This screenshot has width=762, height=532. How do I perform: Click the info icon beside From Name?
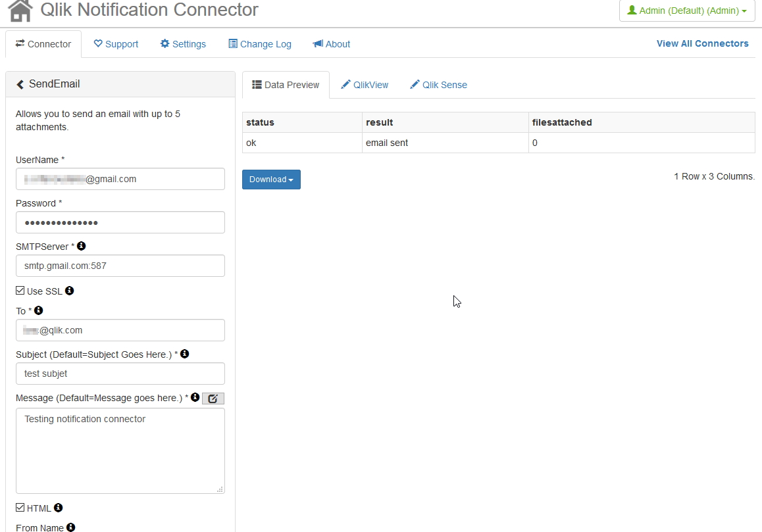coord(70,527)
